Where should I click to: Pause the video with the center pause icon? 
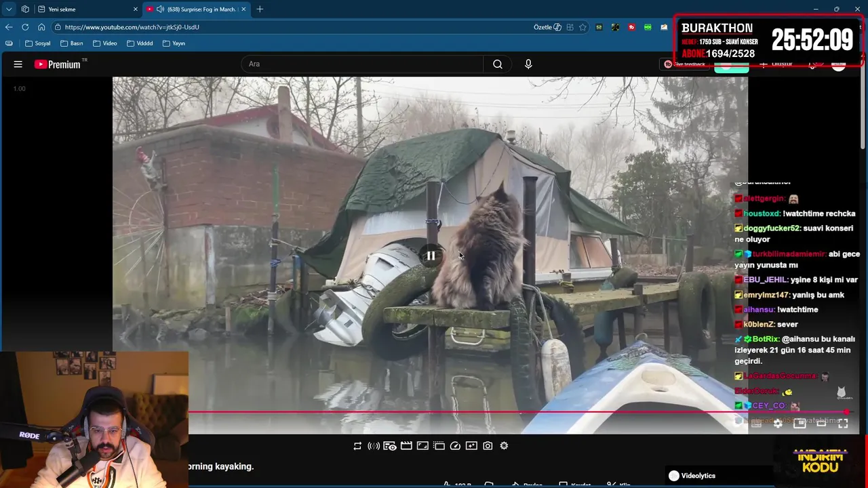pyautogui.click(x=431, y=256)
